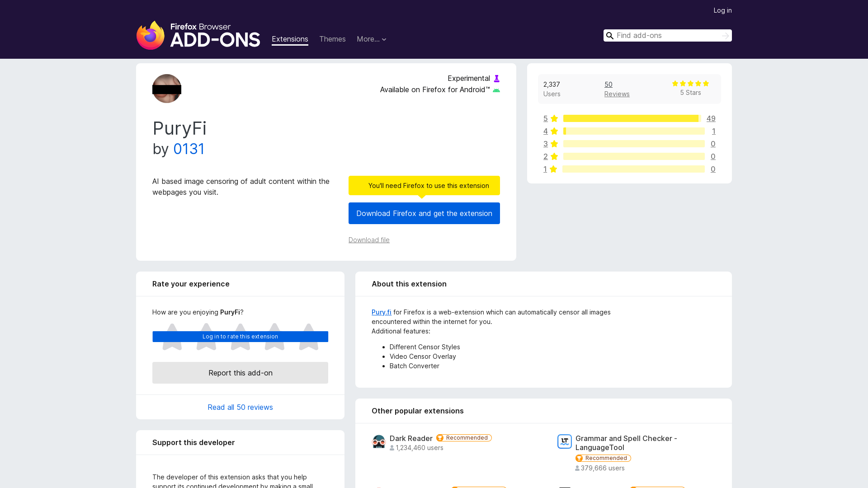This screenshot has height=488, width=868.
Task: Click the Video Censor Overlay list item
Action: [x=423, y=357]
